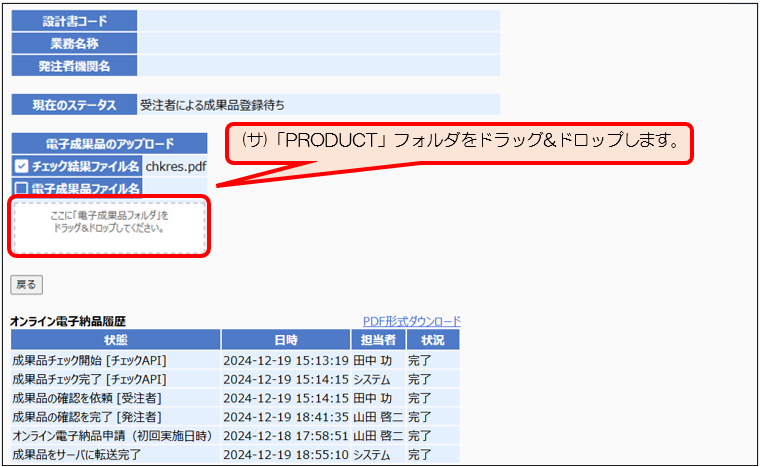Click the 状態 column header
The image size is (761, 467).
(115, 340)
